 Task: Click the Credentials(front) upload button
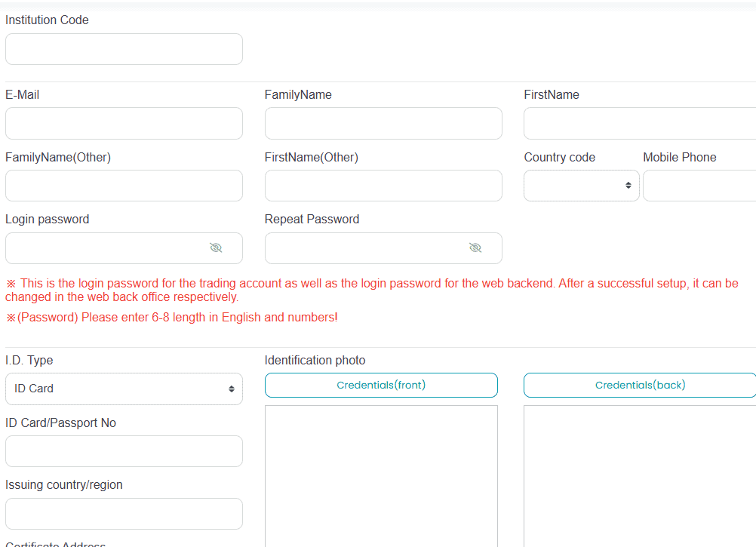(381, 385)
